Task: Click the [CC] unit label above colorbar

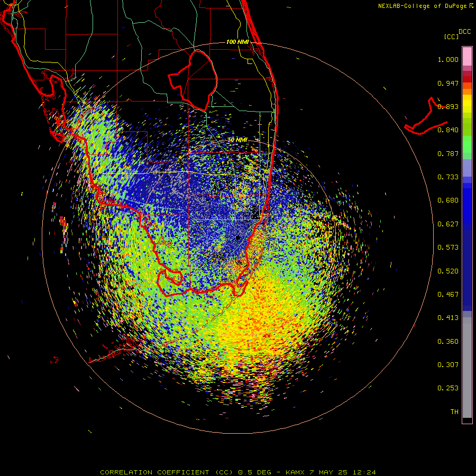Action: (451, 36)
